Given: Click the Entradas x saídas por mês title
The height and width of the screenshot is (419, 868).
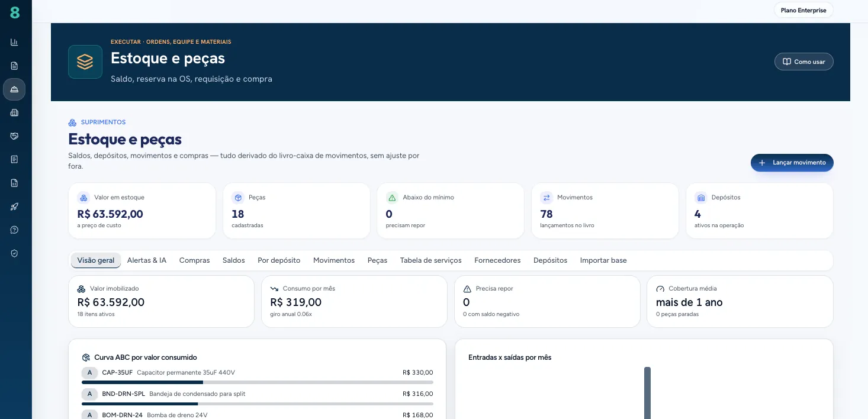Looking at the screenshot, I should click(x=510, y=357).
